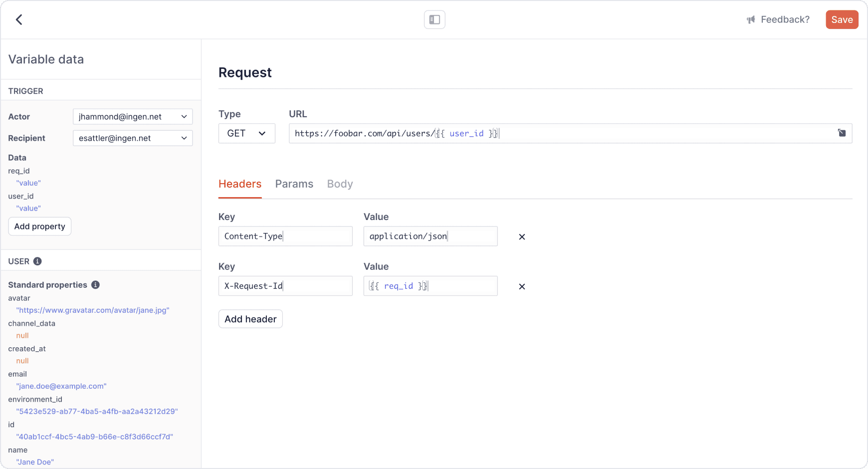Select the Headers tab
The height and width of the screenshot is (469, 868).
[240, 184]
